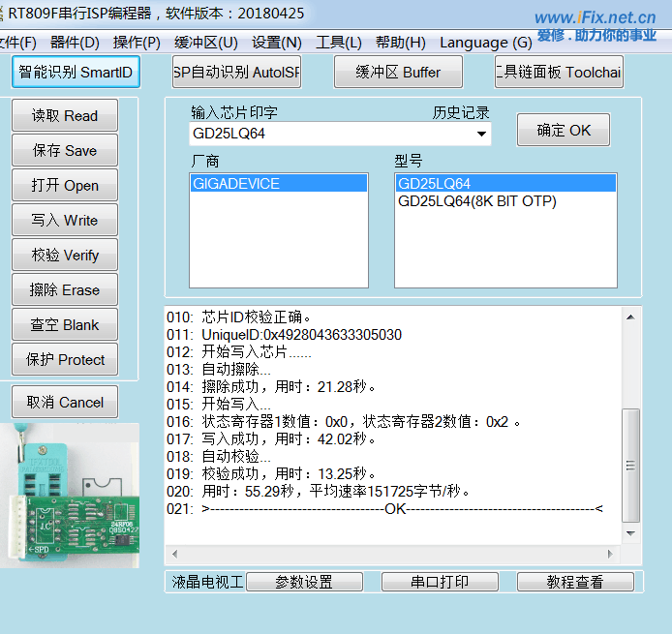Viewport: 672px width, 634px height.
Task: Click the 保护 Protect button
Action: pyautogui.click(x=65, y=359)
